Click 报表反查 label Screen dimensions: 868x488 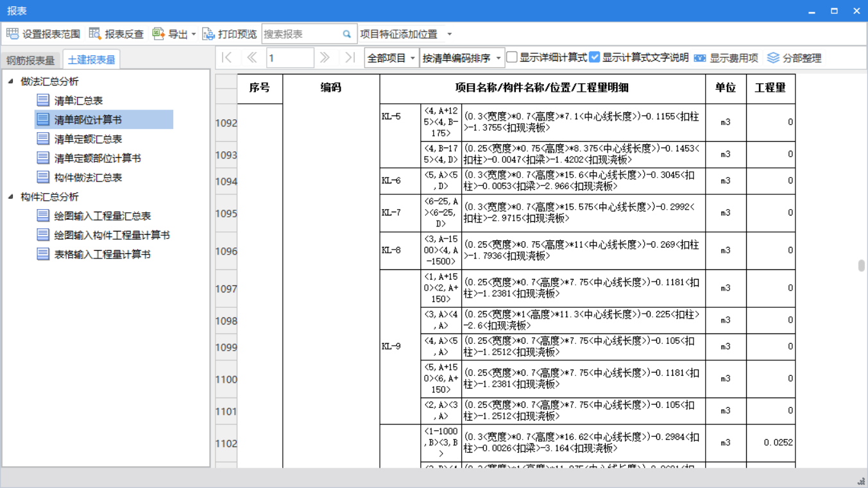coord(124,34)
